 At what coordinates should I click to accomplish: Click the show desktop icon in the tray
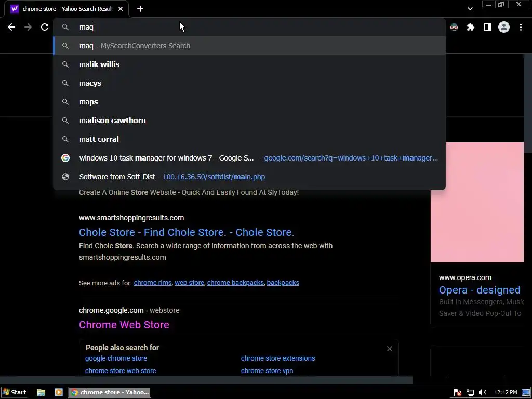[x=526, y=393]
